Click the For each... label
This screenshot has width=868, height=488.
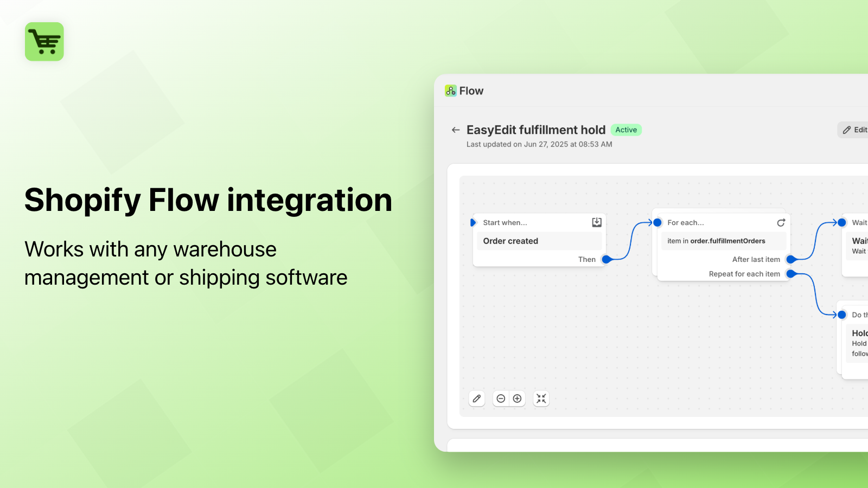pos(686,222)
